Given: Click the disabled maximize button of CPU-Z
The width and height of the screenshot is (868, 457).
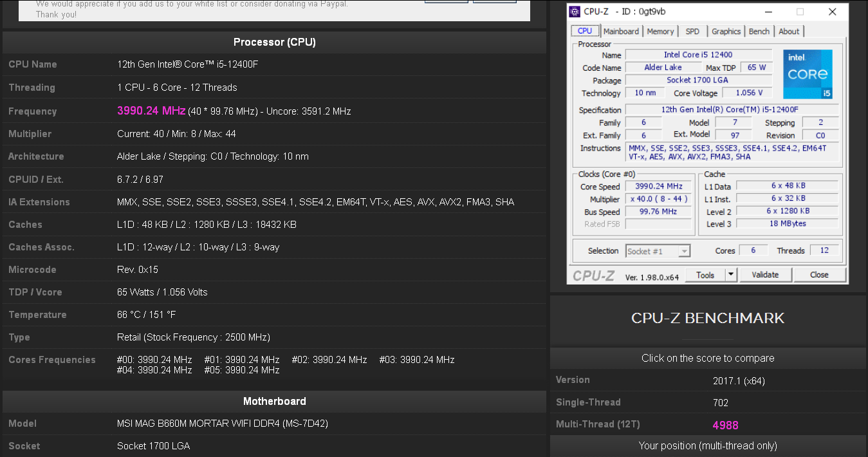Looking at the screenshot, I should pyautogui.click(x=800, y=12).
